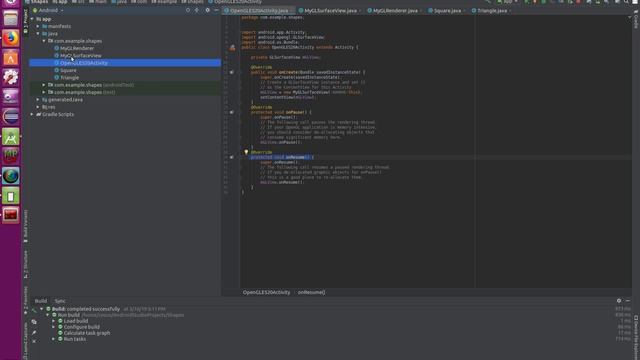Image resolution: width=640 pixels, height=360 pixels.
Task: Click the class gutter icon beside OpenGLES20Activity declaration
Action: [232, 48]
